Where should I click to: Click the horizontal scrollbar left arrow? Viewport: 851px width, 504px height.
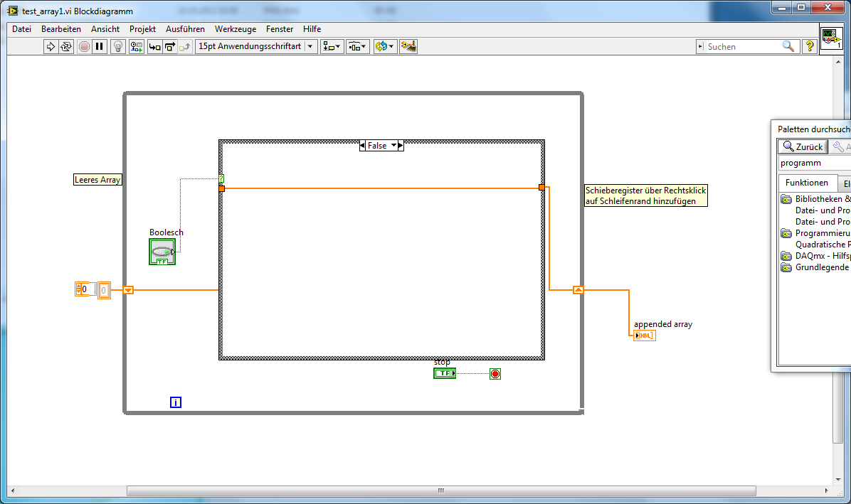click(13, 490)
